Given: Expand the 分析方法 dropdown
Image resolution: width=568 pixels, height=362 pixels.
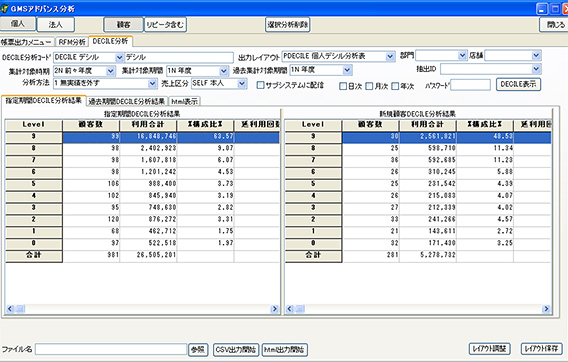Looking at the screenshot, I should (x=152, y=83).
